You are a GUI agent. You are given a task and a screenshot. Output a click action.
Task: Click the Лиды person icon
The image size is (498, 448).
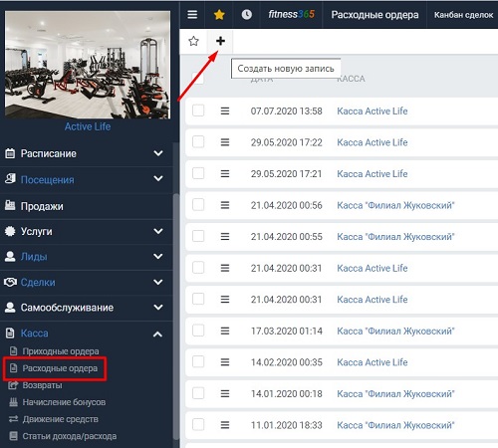10,256
